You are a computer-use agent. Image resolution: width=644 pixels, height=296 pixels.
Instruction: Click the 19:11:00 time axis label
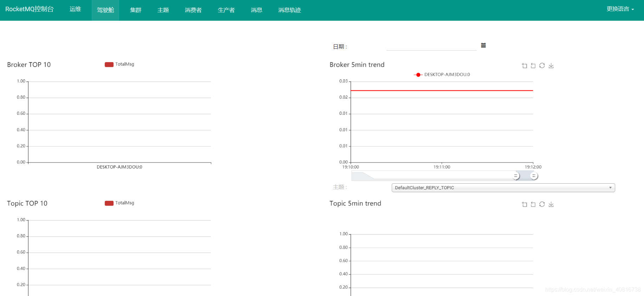[x=442, y=167]
